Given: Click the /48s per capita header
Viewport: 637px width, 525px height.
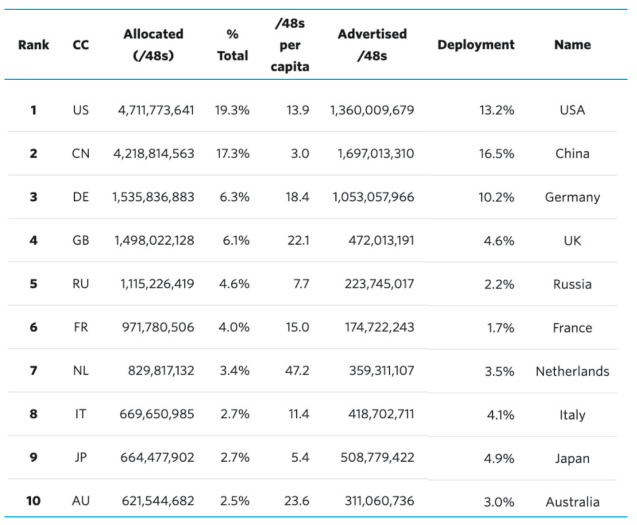Looking at the screenshot, I should pos(290,45).
